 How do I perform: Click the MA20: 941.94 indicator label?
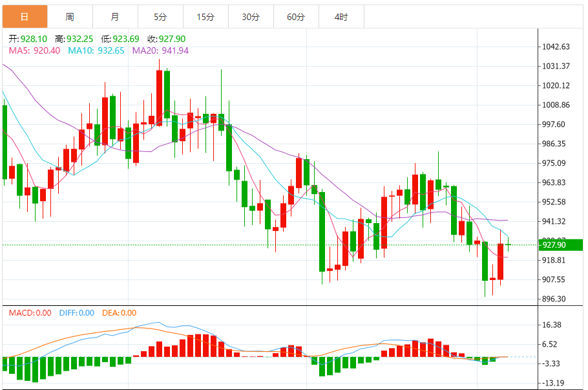(160, 50)
